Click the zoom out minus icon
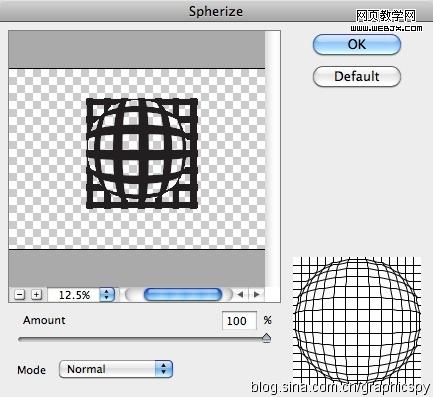This screenshot has height=397, width=433. 20,295
